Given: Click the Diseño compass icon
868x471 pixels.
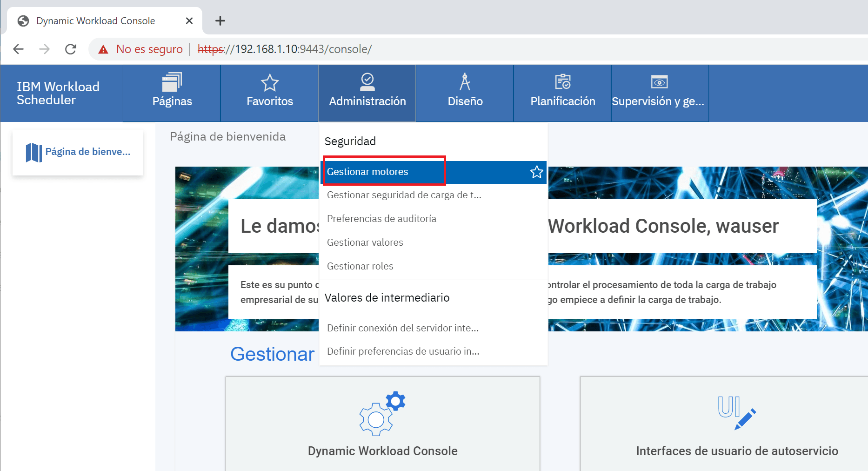Looking at the screenshot, I should pos(465,81).
